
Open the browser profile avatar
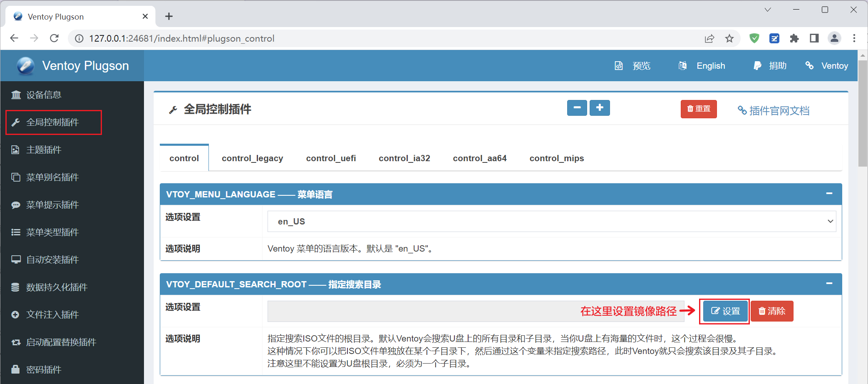click(834, 39)
